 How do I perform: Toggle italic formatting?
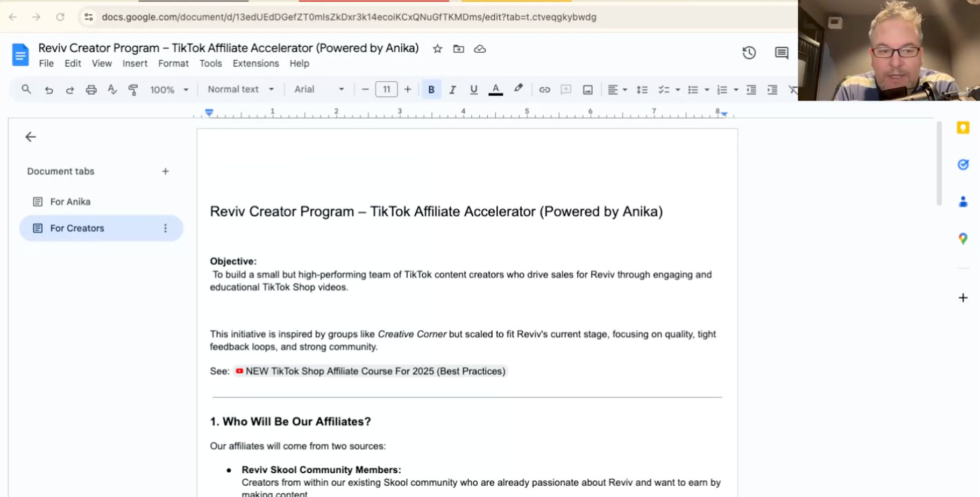coord(452,90)
